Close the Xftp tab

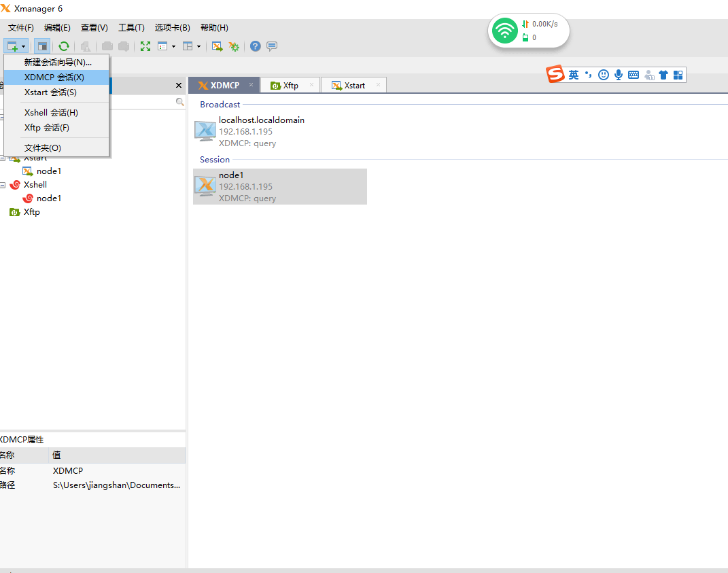(311, 84)
